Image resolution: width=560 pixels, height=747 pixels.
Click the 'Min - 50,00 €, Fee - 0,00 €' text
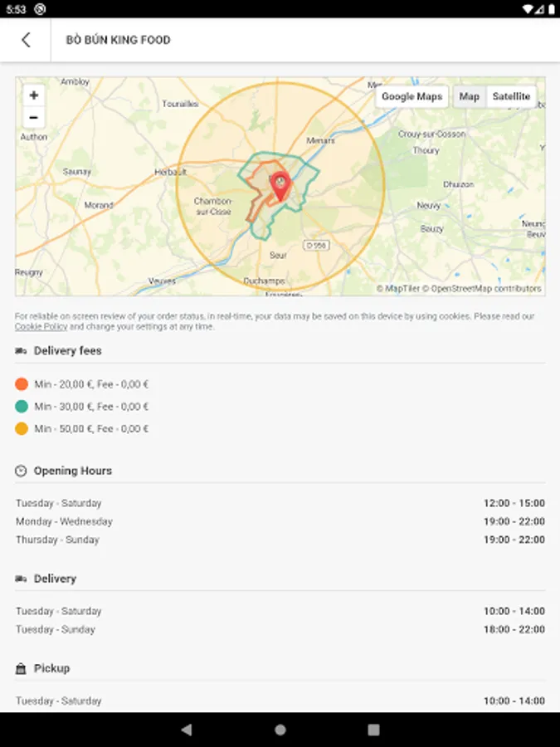point(91,429)
